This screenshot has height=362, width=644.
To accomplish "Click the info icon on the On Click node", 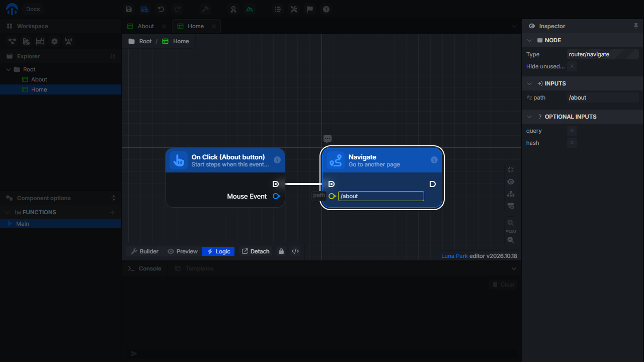I will tap(277, 160).
